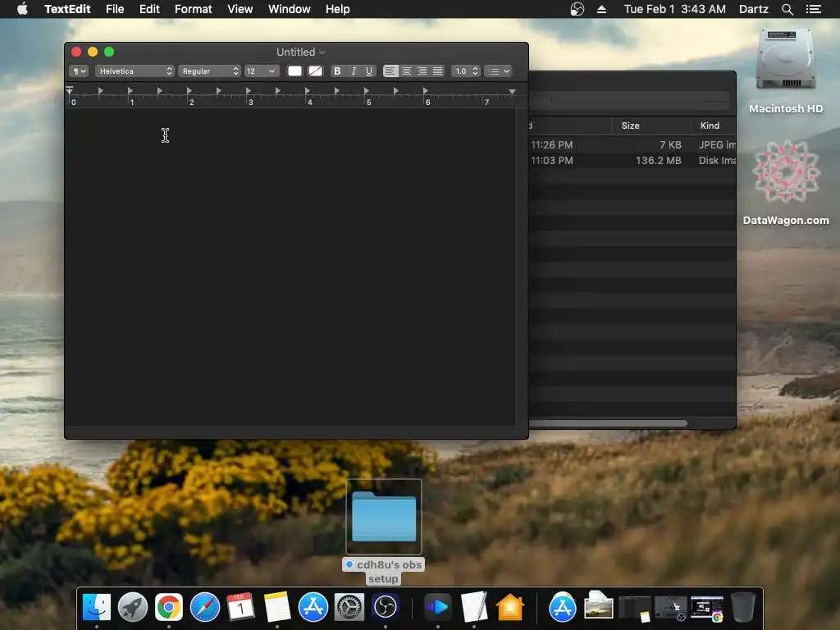The height and width of the screenshot is (630, 840).
Task: Open Notification Center list icon
Action: click(x=813, y=9)
